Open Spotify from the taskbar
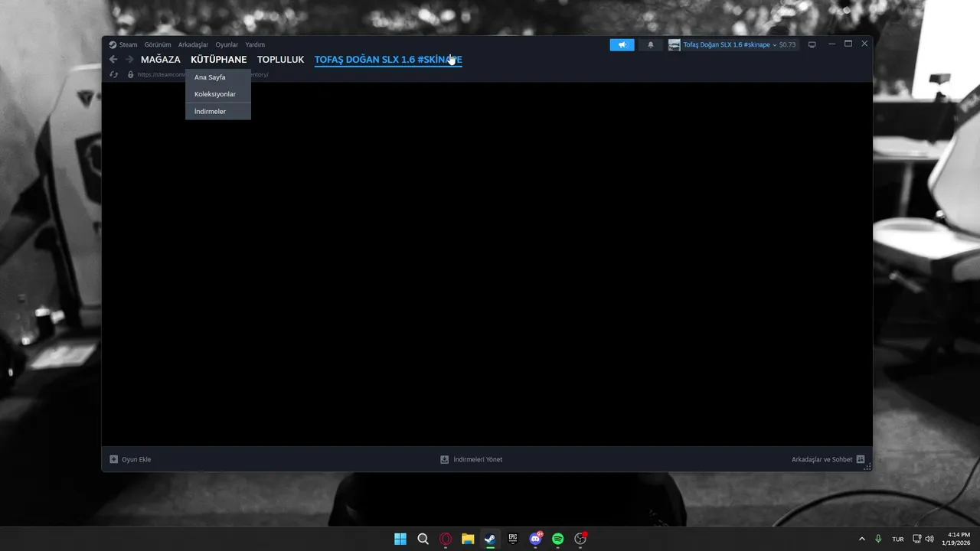Viewport: 980px width, 551px height. (x=558, y=539)
